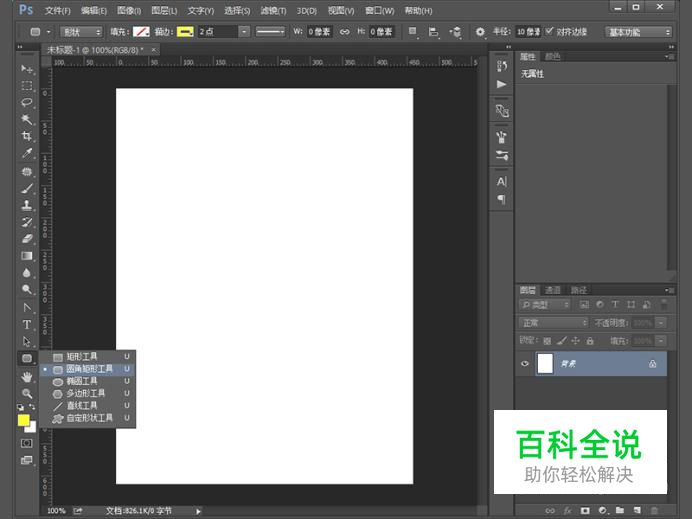Expand the 基本功能 workspace dropdown
The width and height of the screenshot is (692, 519).
(639, 32)
